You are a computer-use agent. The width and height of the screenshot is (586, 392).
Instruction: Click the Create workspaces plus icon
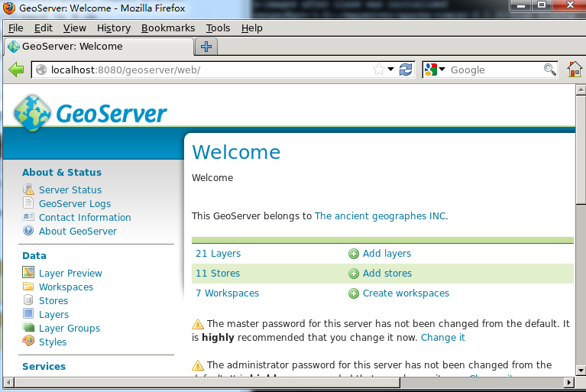[354, 293]
